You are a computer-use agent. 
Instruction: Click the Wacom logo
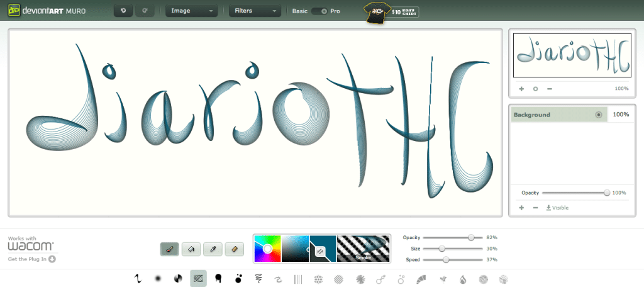(x=31, y=246)
